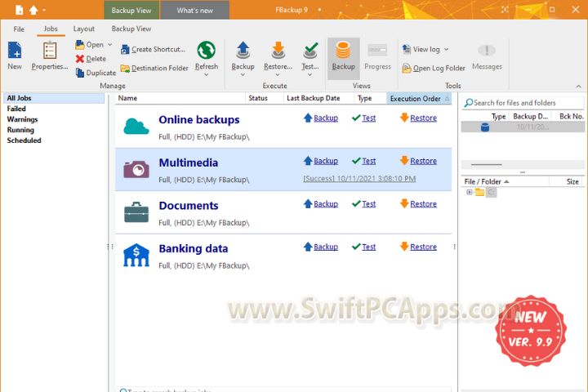Select the What's new tab
The height and width of the screenshot is (392, 588).
point(195,10)
